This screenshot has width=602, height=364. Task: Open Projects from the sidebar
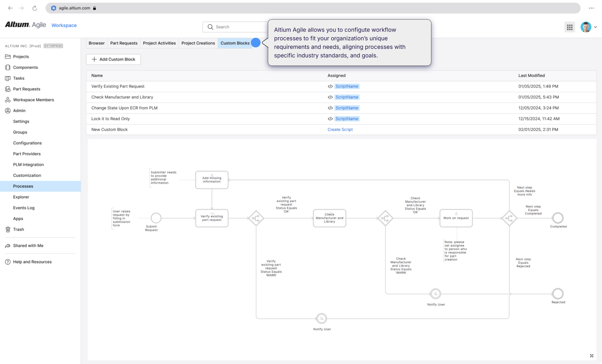click(8, 56)
